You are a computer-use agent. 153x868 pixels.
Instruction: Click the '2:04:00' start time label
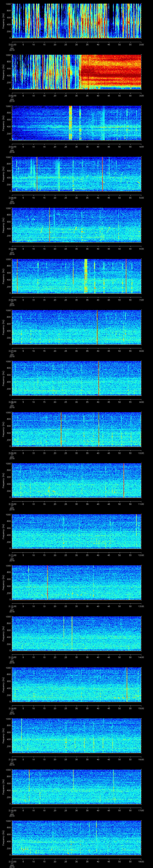pos(12,198)
